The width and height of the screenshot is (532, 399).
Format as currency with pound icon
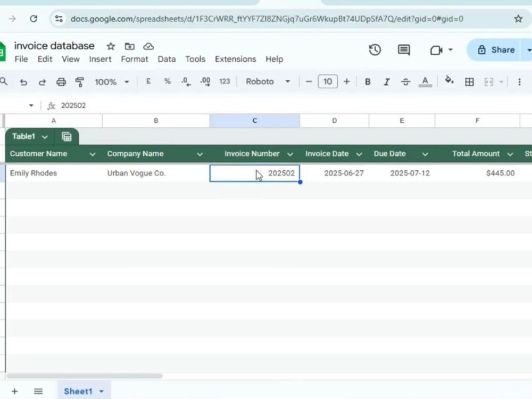148,81
